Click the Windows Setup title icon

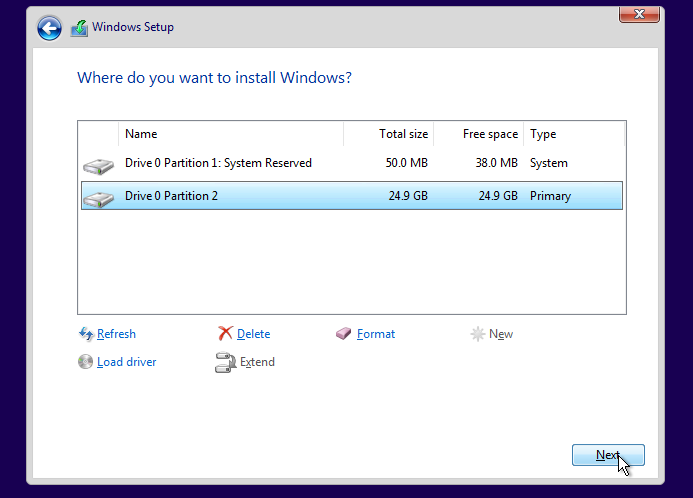point(79,28)
